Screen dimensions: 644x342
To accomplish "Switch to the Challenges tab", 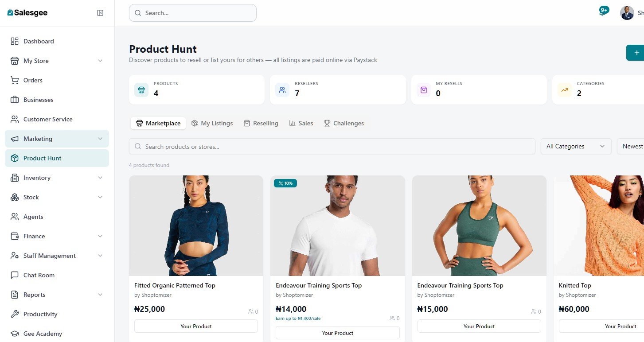I will pos(343,123).
